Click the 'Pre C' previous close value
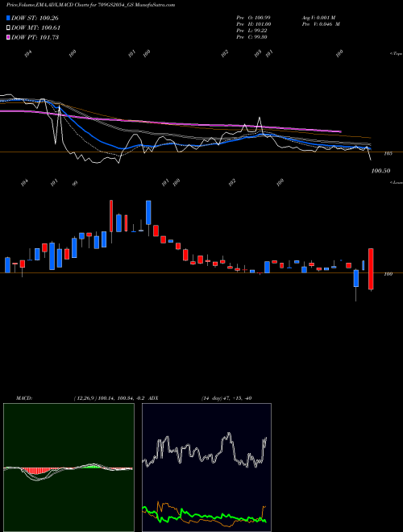 (x=251, y=37)
